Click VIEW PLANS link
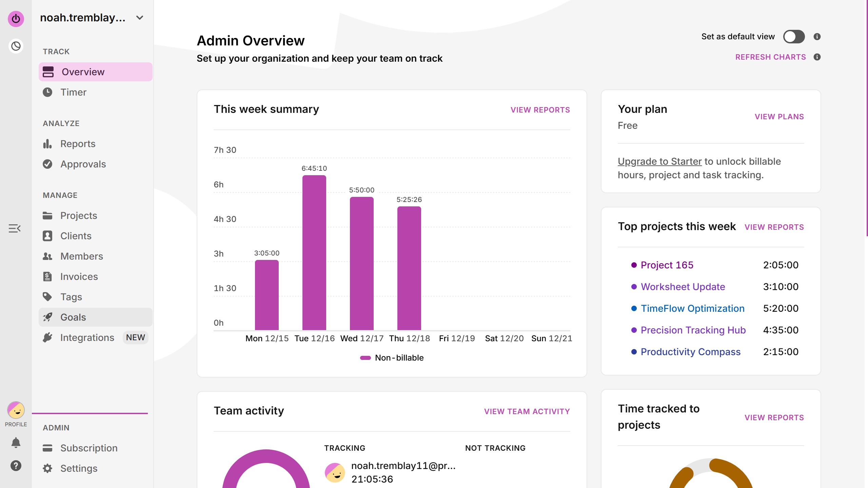868x488 pixels. pos(779,117)
